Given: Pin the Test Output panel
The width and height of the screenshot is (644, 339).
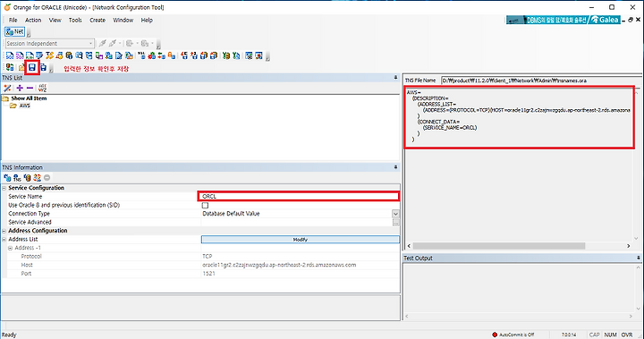Looking at the screenshot, I should [x=639, y=258].
